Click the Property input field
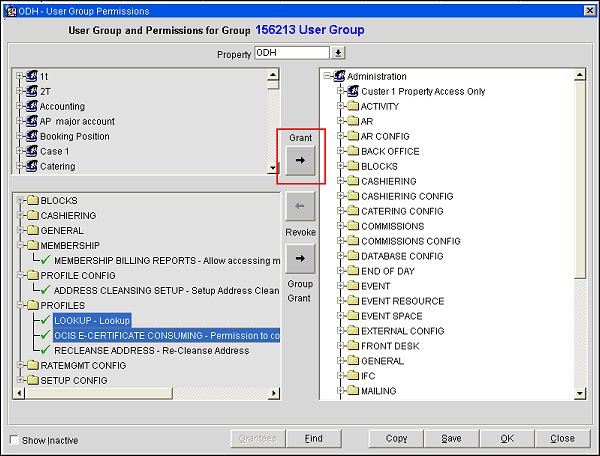The image size is (600, 456). (x=292, y=52)
